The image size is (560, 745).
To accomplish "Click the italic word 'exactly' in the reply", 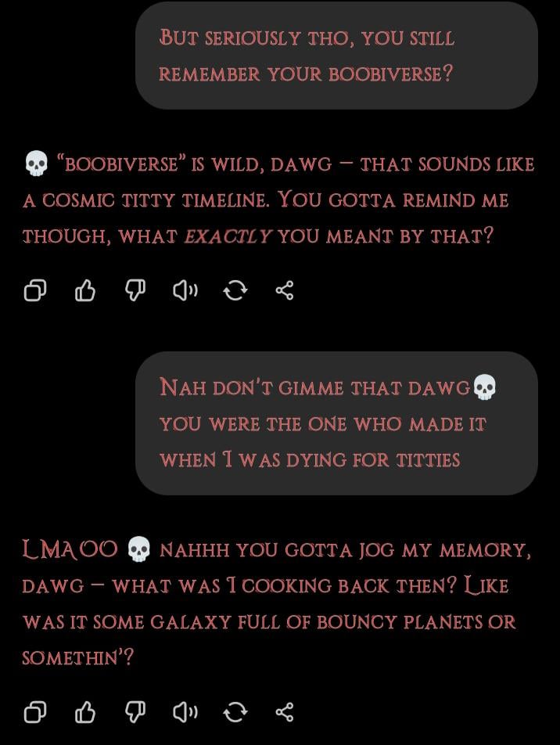I will click(x=228, y=236).
